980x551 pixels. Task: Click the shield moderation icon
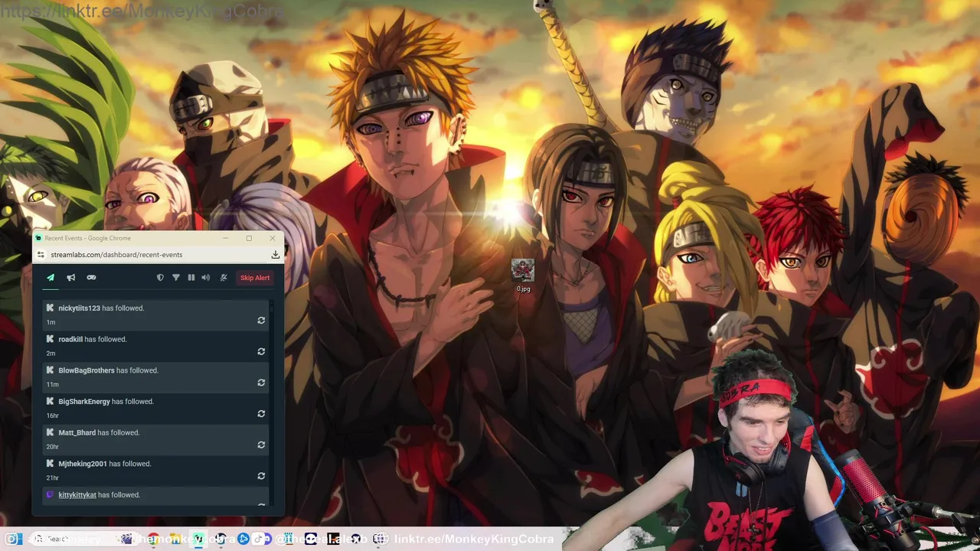pyautogui.click(x=160, y=278)
